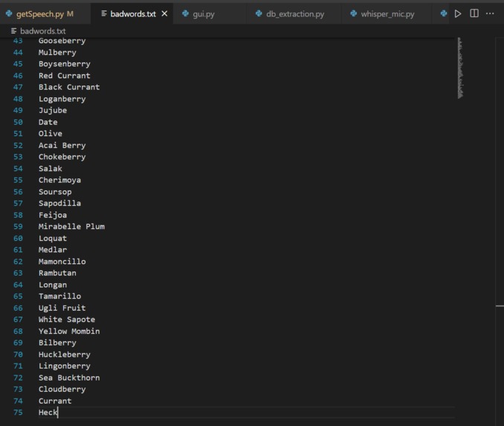Close the badwords.txt tab
The height and width of the screenshot is (426, 504).
tap(164, 14)
